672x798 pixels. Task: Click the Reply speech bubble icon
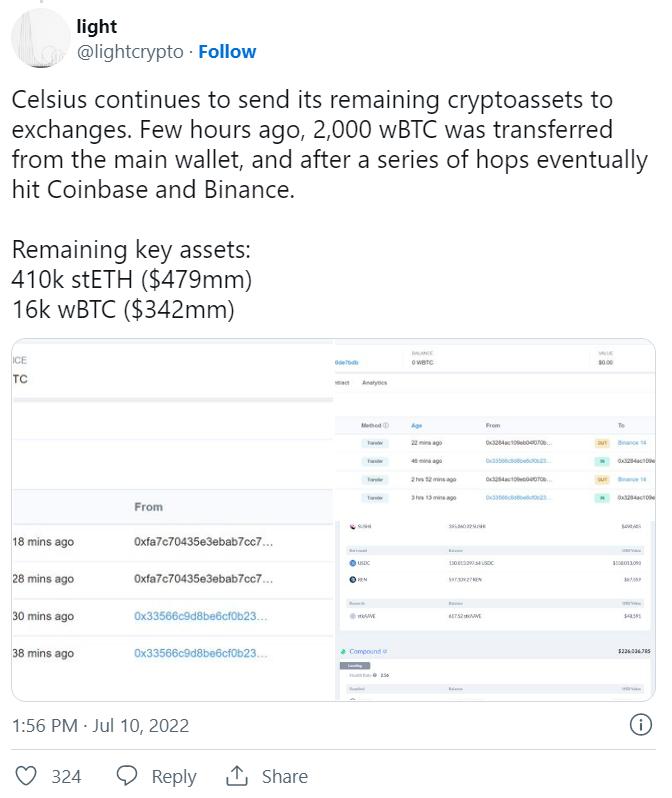coord(127,776)
